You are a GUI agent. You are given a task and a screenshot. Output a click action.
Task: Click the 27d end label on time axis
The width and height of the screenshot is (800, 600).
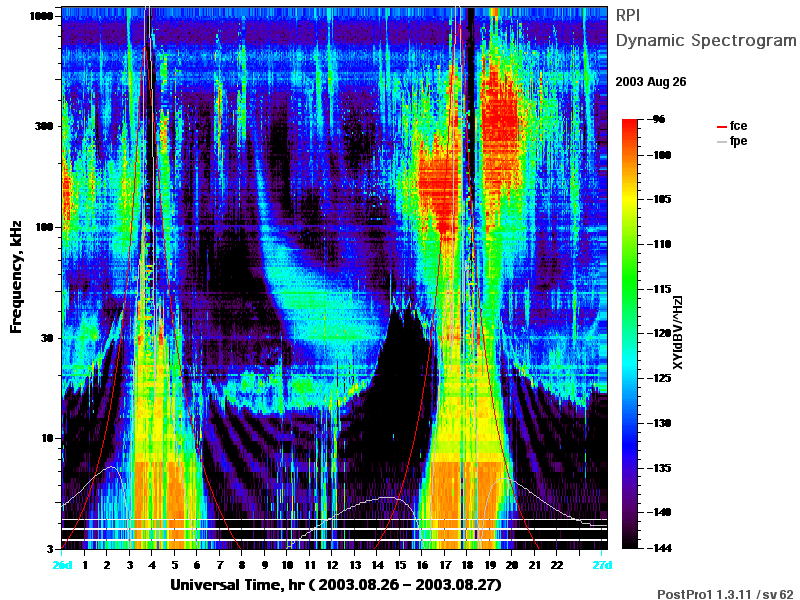(x=602, y=565)
